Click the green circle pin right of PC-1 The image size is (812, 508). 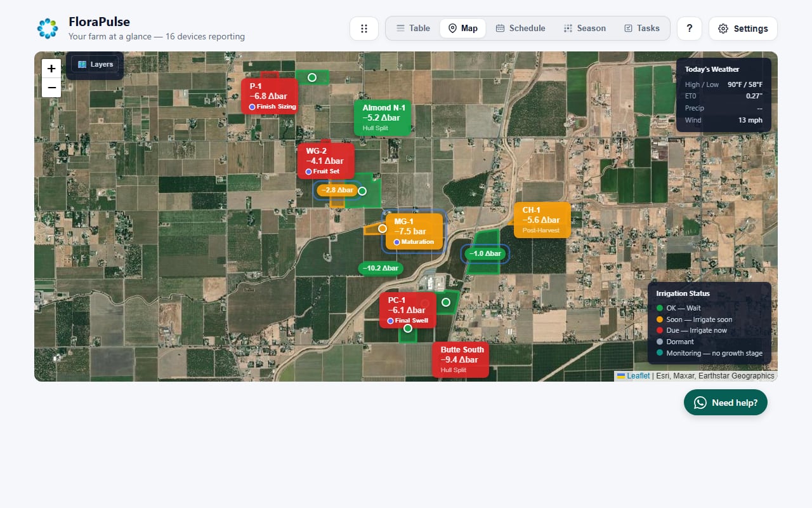446,302
